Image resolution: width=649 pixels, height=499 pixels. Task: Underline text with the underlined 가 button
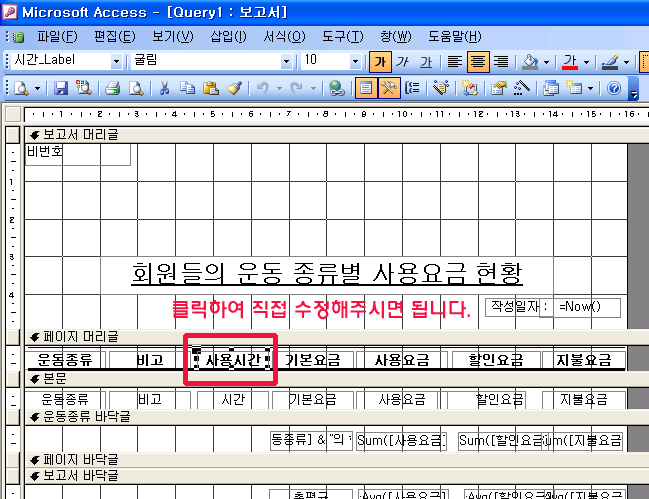tap(425, 62)
